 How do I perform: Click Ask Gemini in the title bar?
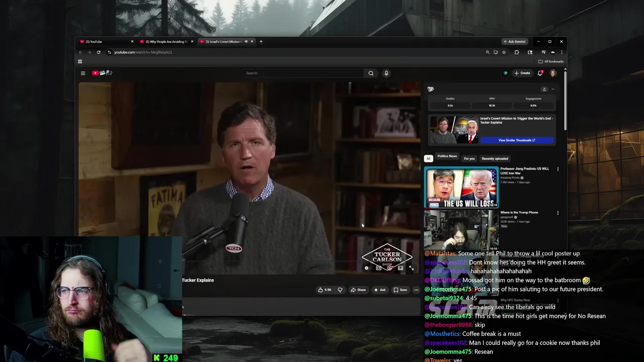[x=514, y=42]
